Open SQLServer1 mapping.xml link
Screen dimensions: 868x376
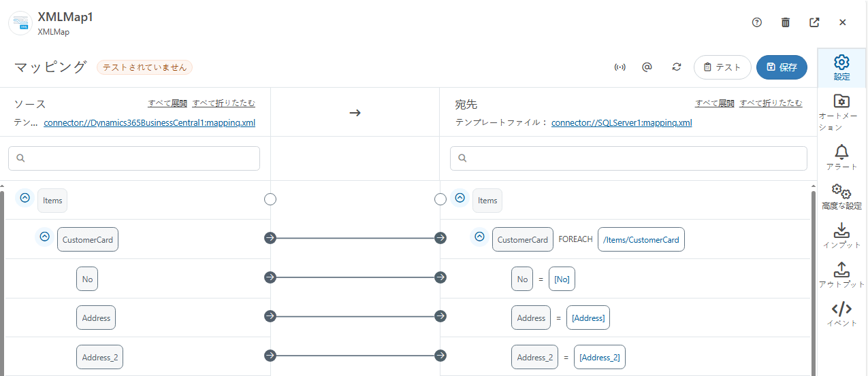coord(622,123)
